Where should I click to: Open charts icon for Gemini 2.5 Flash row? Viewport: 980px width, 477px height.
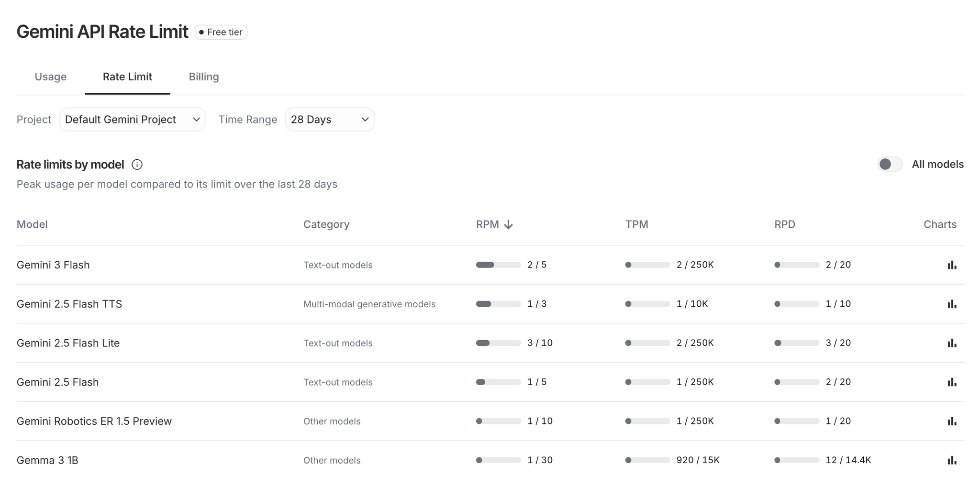952,382
